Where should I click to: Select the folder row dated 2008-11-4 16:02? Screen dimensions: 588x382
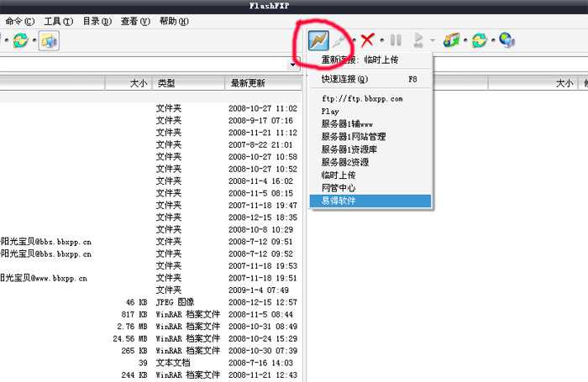point(150,181)
